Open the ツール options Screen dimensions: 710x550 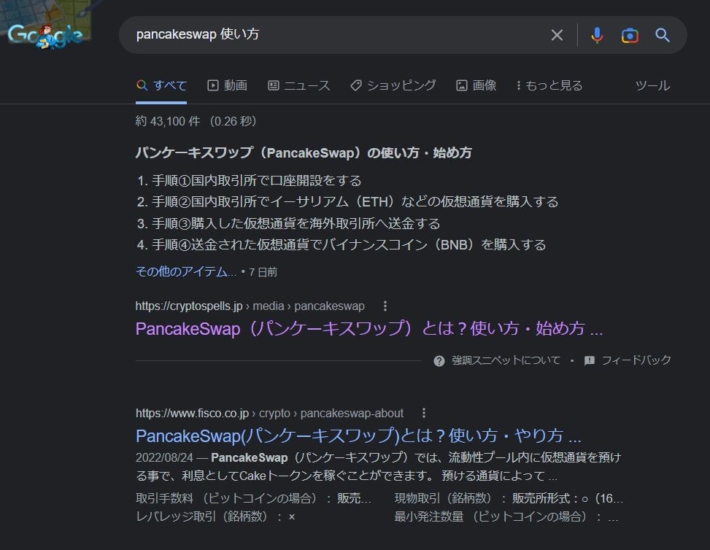coord(652,86)
